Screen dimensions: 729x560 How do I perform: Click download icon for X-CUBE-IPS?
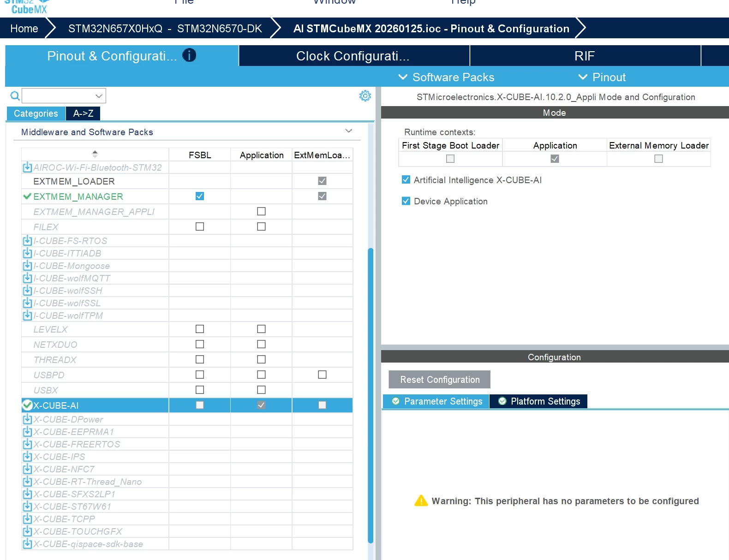[x=27, y=456]
